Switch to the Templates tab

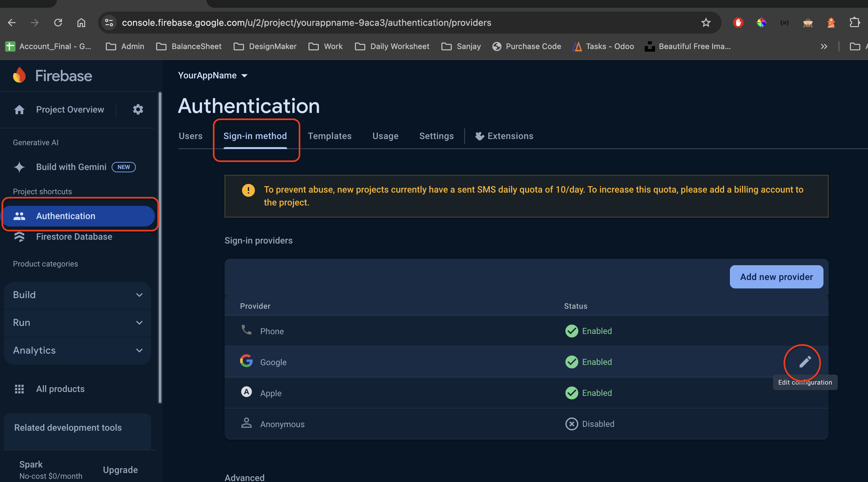[x=329, y=136]
